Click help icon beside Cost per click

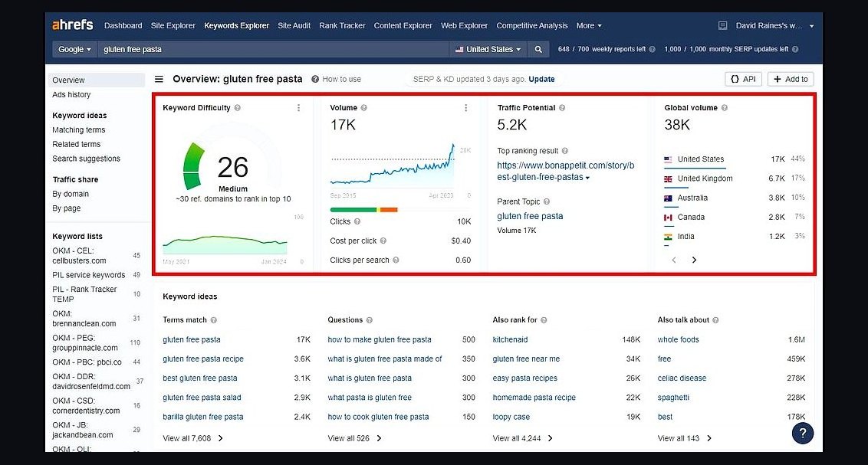pyautogui.click(x=383, y=241)
